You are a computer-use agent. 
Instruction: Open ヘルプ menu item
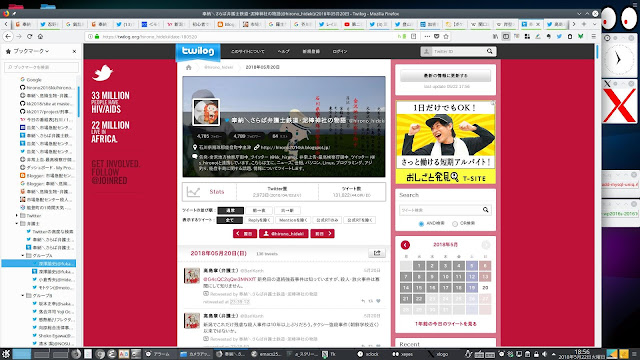pyautogui.click(x=283, y=51)
